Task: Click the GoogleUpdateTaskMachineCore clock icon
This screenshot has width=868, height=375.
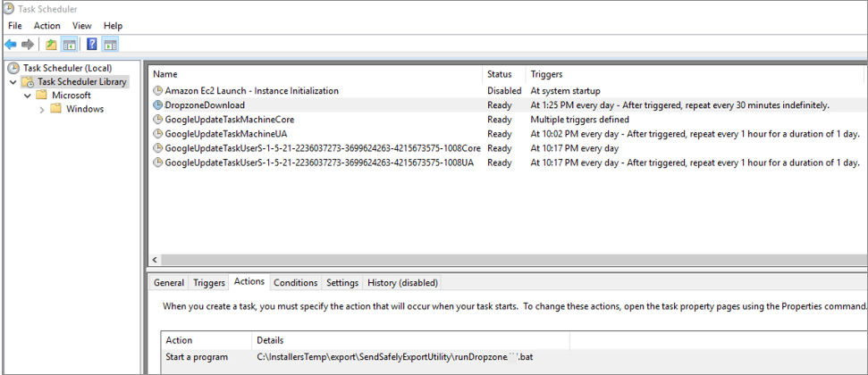Action: pos(157,120)
